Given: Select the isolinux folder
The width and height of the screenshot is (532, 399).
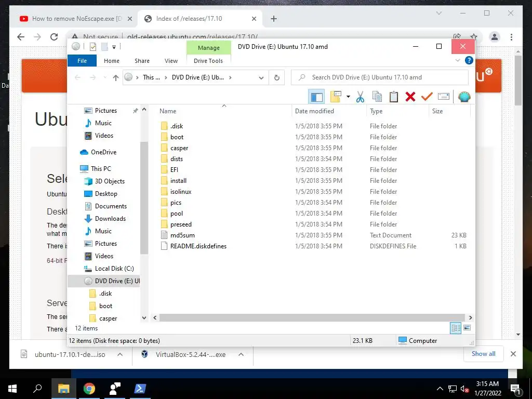Looking at the screenshot, I should 181,192.
